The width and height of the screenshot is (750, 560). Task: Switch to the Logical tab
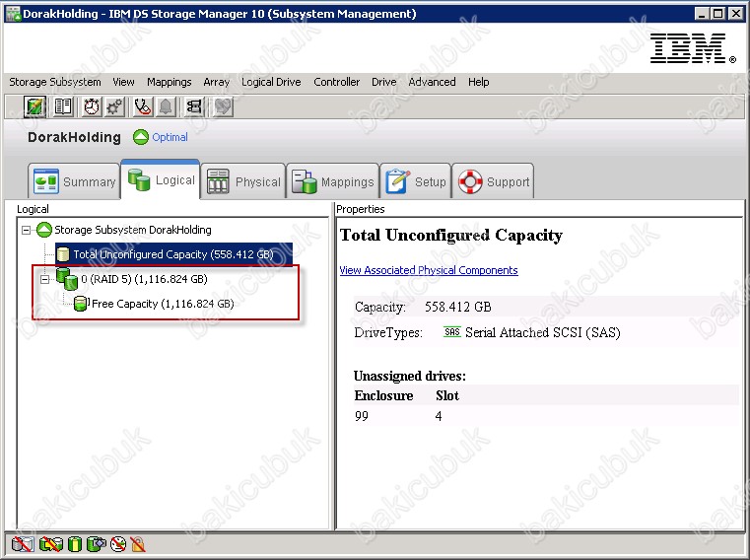point(161,179)
